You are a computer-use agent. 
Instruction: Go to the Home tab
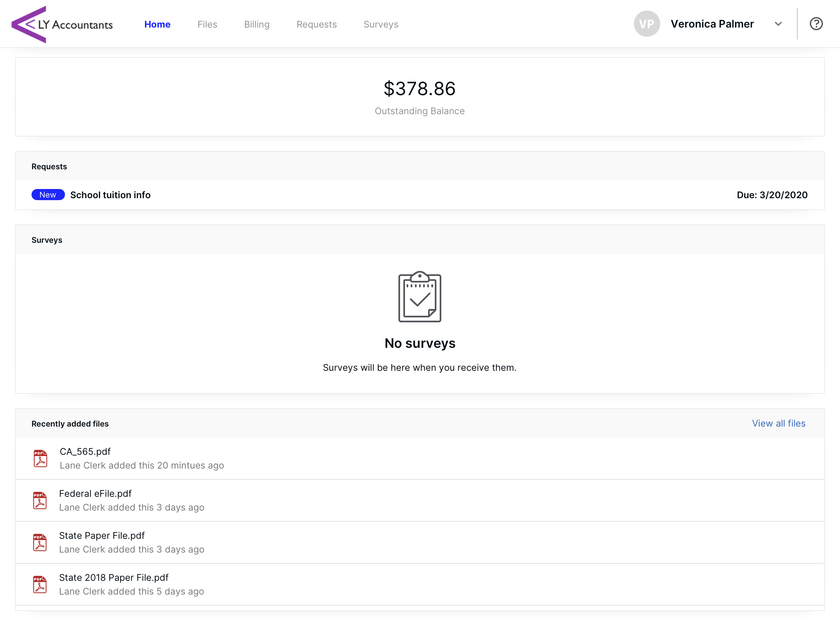tap(157, 24)
